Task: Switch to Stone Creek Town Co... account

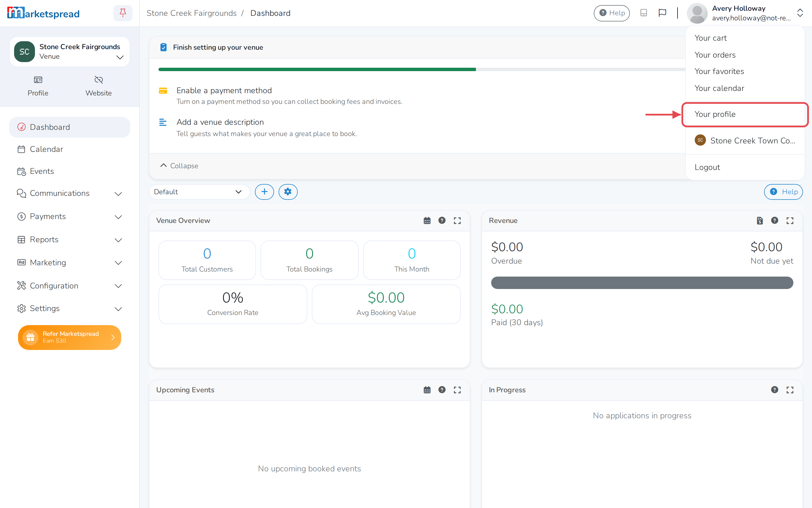Action: (x=745, y=141)
